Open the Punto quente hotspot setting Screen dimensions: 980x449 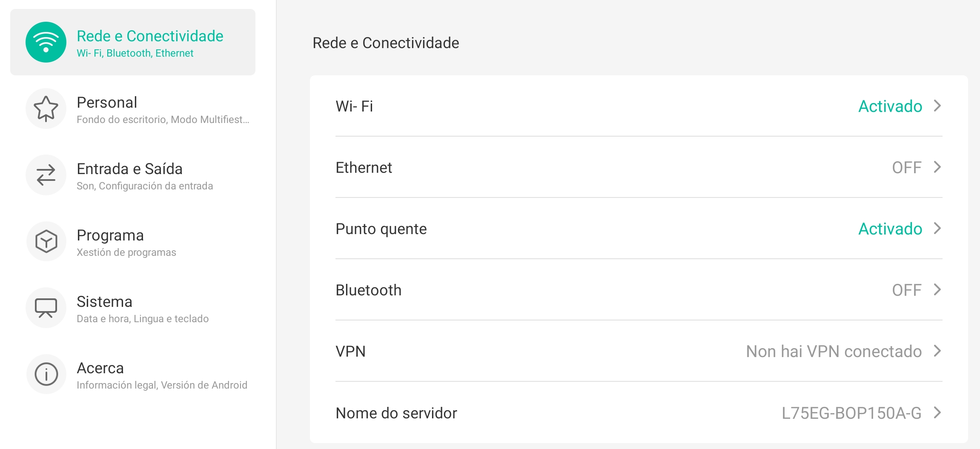381,229
